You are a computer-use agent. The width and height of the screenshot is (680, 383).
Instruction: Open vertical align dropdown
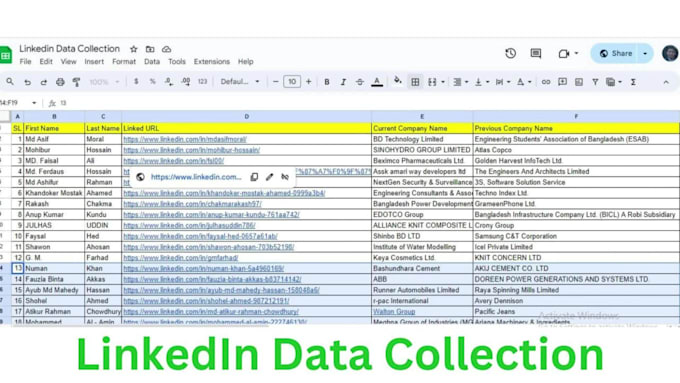tap(488, 82)
